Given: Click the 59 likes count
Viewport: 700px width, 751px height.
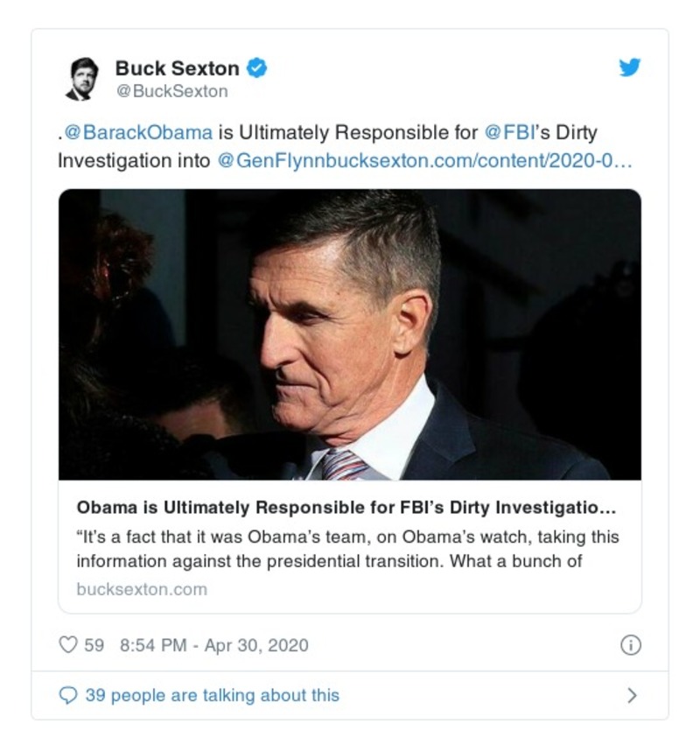Looking at the screenshot, I should 94,645.
